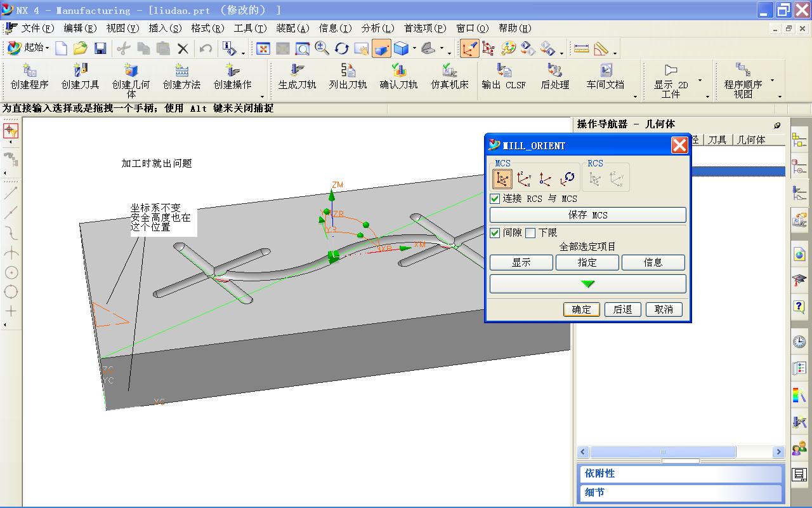This screenshot has width=812, height=508.
Task: Open the 起始 start dropdown
Action: pyautogui.click(x=29, y=48)
